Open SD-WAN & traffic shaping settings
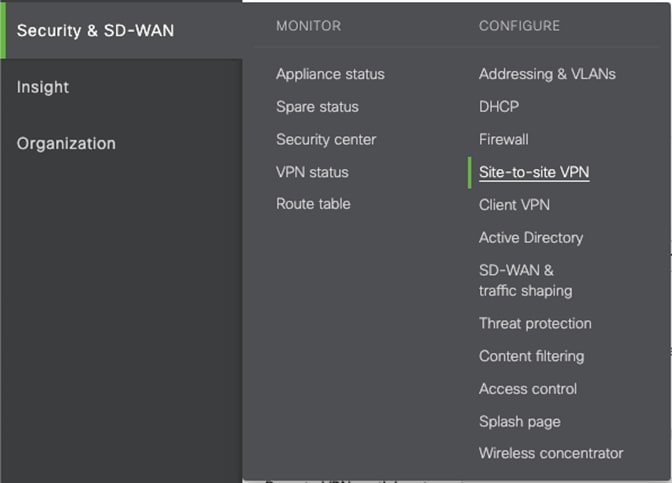Viewport: 672px width, 483px height. [x=525, y=281]
